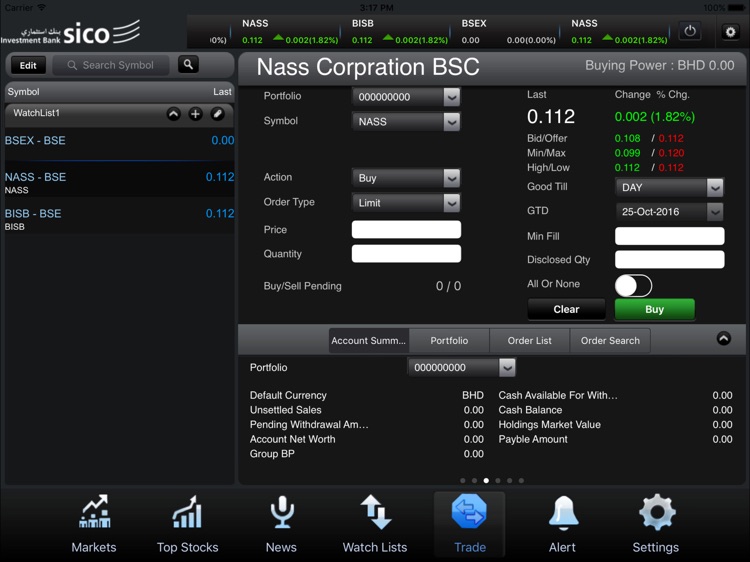The image size is (750, 562).
Task: Switch to the Order Search tab
Action: [x=610, y=341]
